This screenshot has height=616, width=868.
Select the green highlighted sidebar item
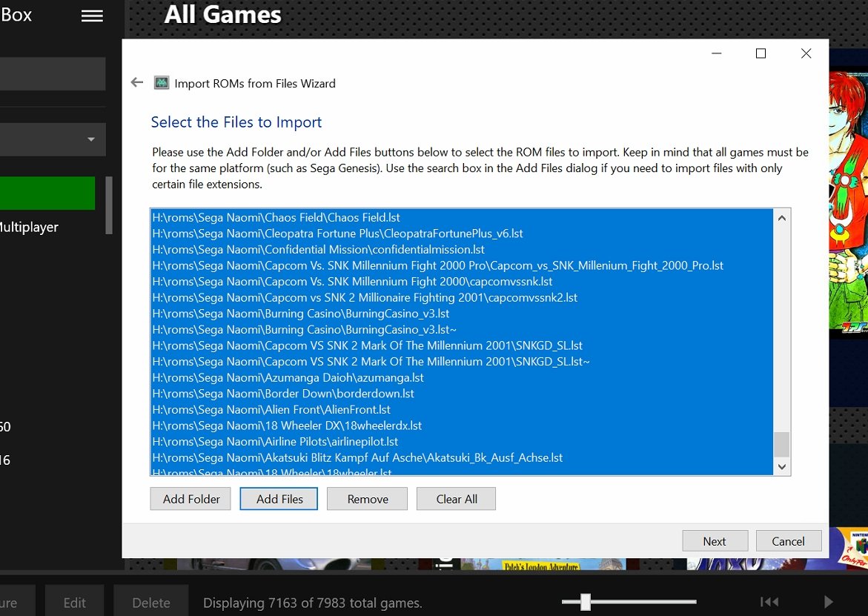47,193
